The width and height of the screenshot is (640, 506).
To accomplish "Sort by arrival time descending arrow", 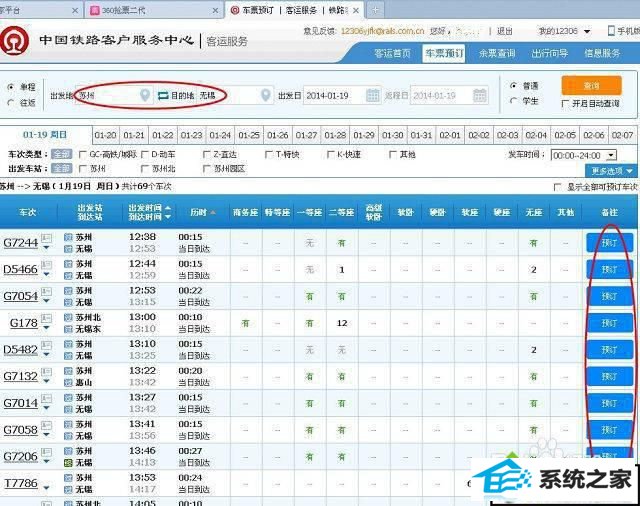I will click(167, 217).
